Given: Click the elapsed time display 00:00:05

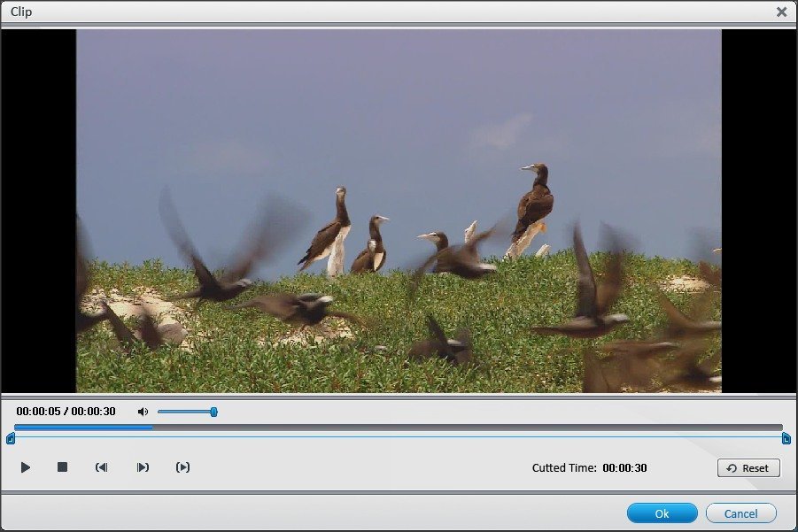Looking at the screenshot, I should [39, 411].
